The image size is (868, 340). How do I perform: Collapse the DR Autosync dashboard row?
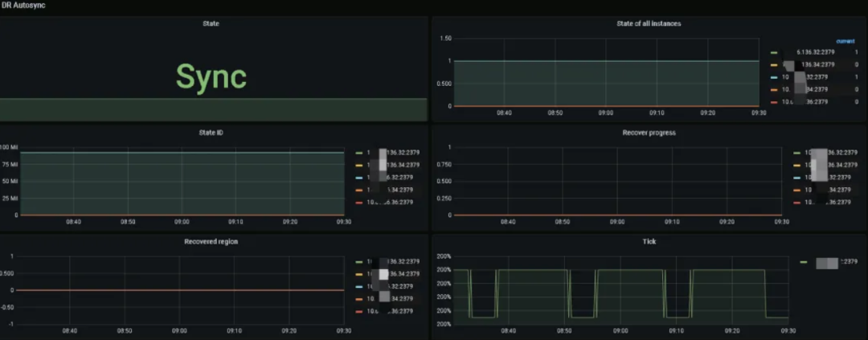(x=23, y=5)
